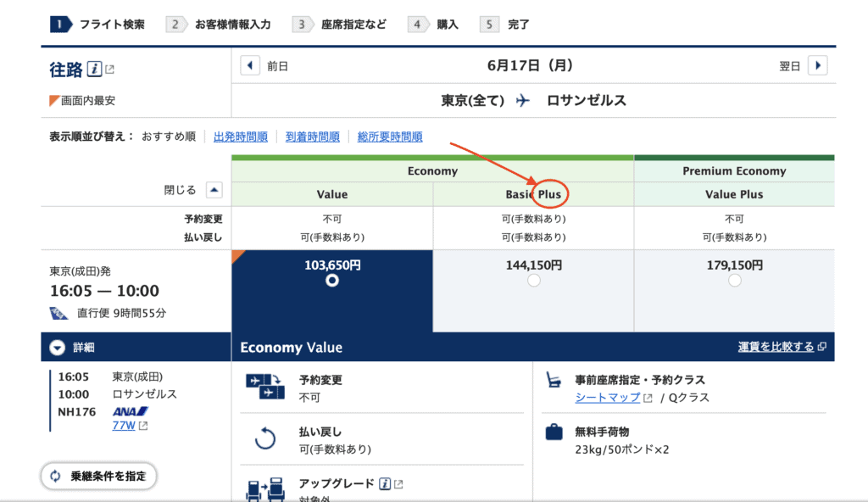Viewport: 868px width, 502px height.
Task: Sort flights by 到着時間順
Action: click(x=312, y=137)
